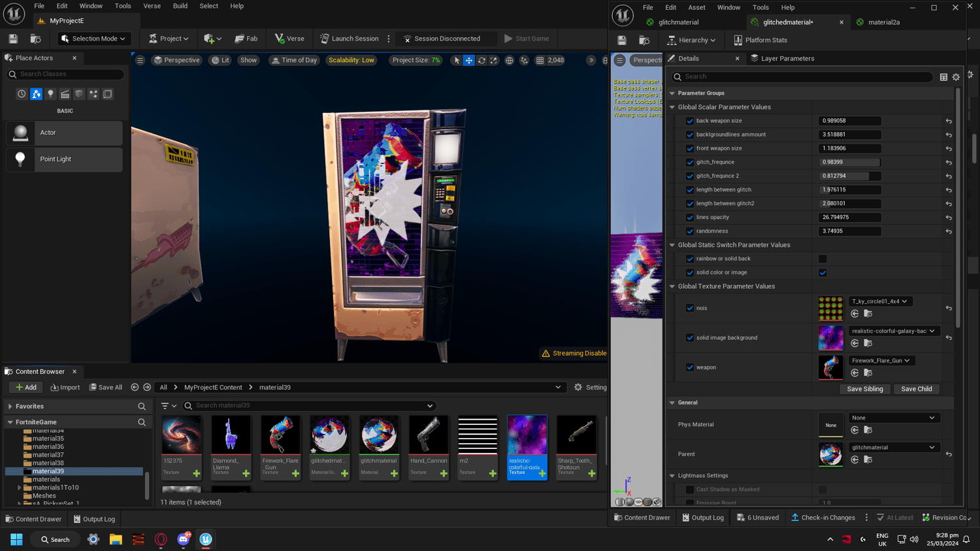Browse to 'weapon' texture in Content Browser
This screenshot has width=980, height=551.
click(x=868, y=373)
